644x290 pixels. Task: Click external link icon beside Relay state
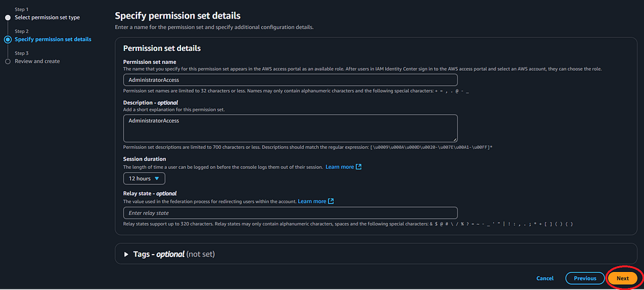click(331, 201)
